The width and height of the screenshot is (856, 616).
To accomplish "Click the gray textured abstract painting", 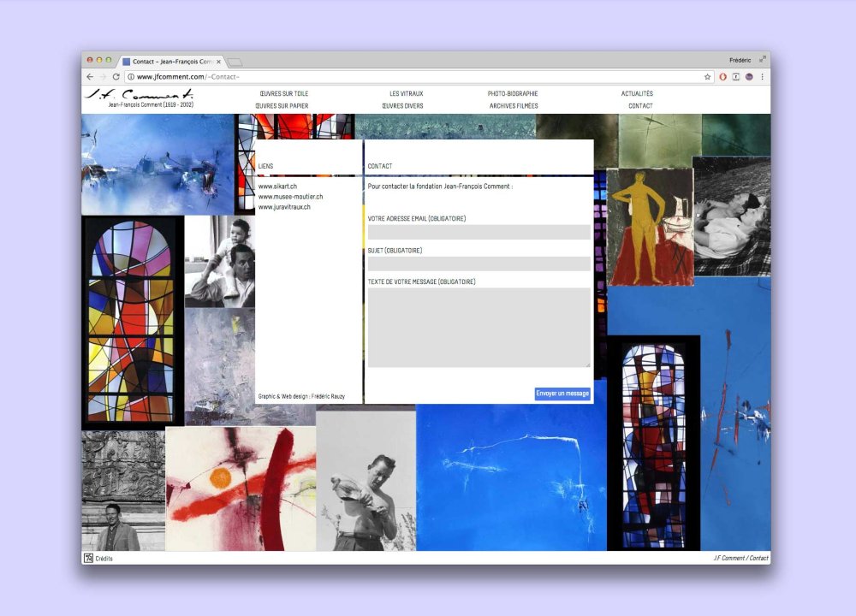I will (219, 367).
